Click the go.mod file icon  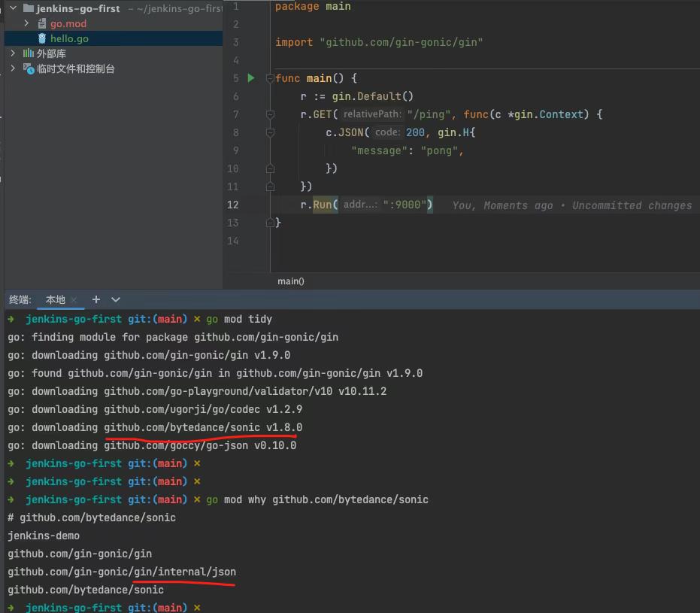pos(42,23)
